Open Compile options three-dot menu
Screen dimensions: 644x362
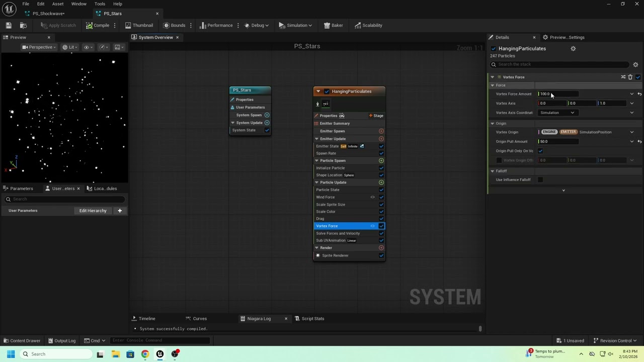click(115, 25)
